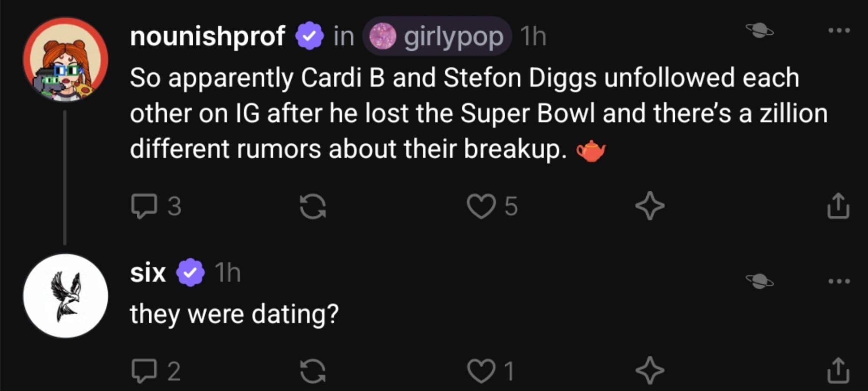Click the planet icon on nounishprof's post
868x391 pixels.
[759, 30]
